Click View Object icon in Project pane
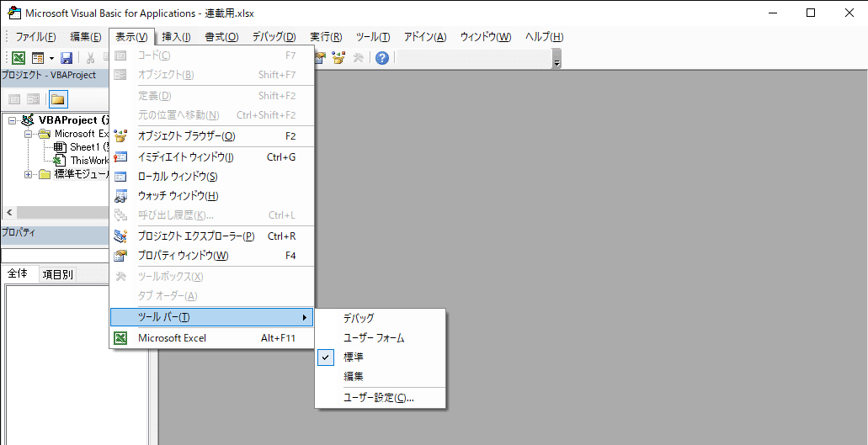Image resolution: width=868 pixels, height=445 pixels. point(34,99)
